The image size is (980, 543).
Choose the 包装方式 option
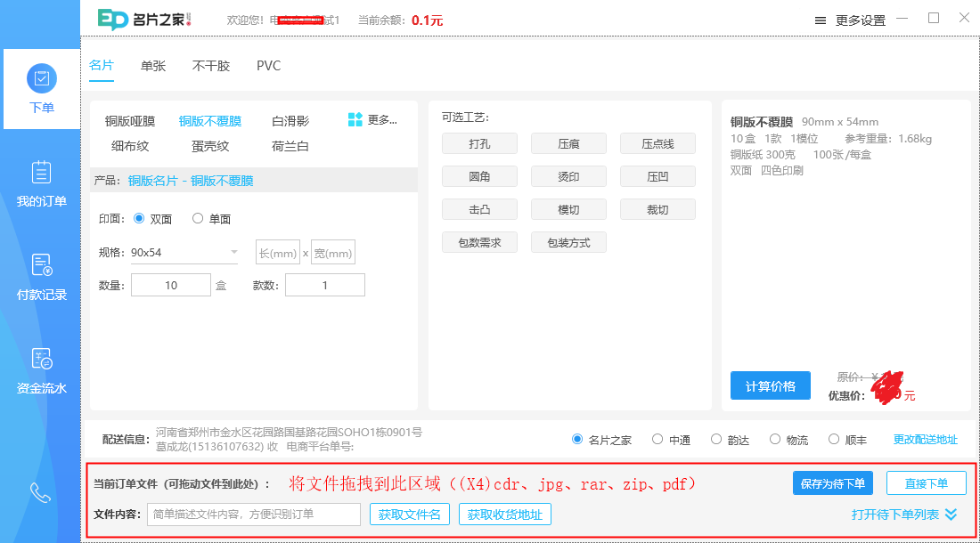(x=568, y=242)
